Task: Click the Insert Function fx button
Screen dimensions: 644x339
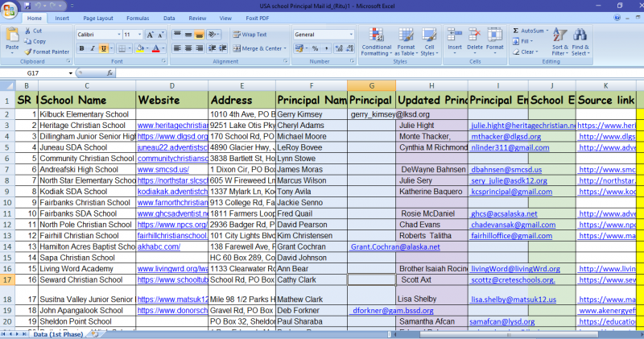Action: click(x=109, y=73)
